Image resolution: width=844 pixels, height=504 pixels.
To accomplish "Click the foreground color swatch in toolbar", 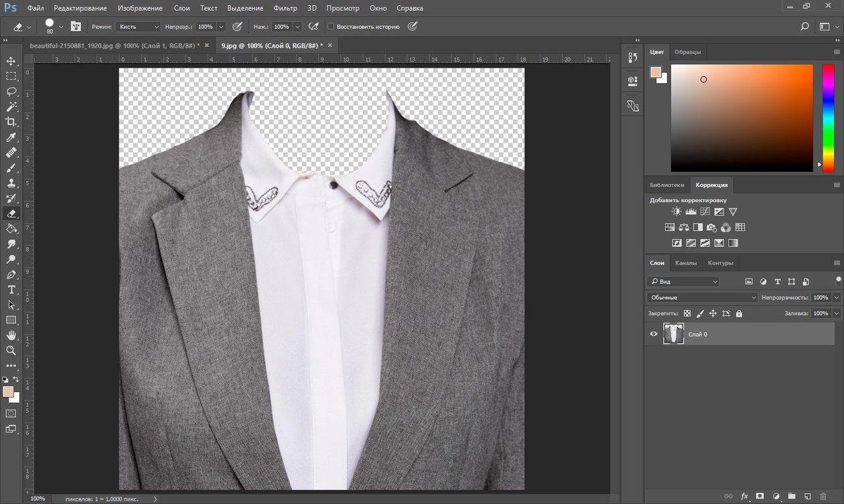I will pyautogui.click(x=8, y=392).
